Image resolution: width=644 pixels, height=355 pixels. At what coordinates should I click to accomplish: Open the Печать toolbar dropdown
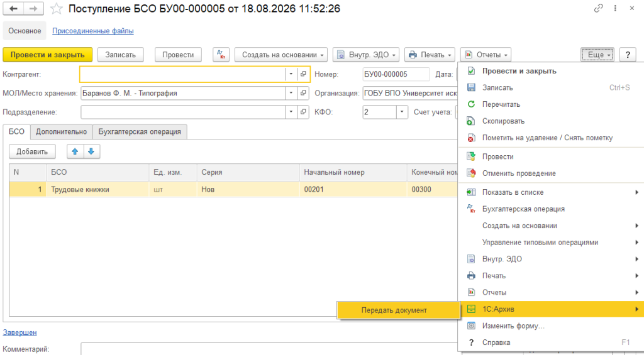[430, 55]
